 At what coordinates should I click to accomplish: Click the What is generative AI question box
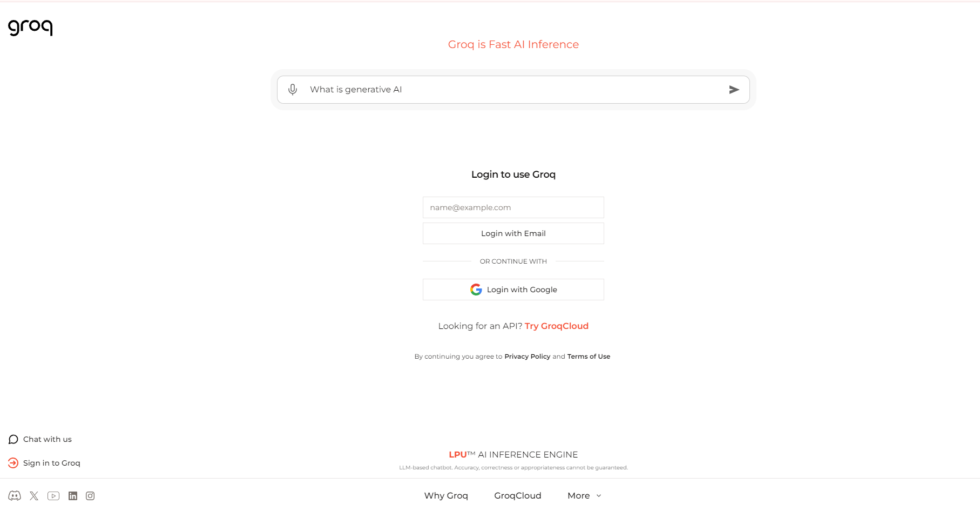pos(513,90)
